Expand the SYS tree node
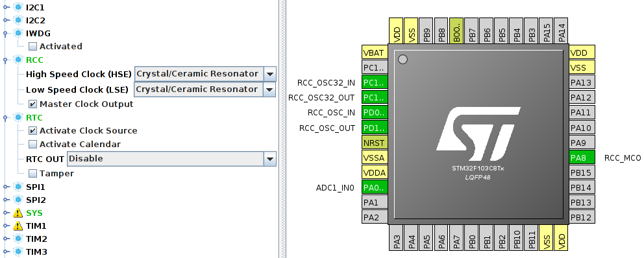 pos(5,213)
